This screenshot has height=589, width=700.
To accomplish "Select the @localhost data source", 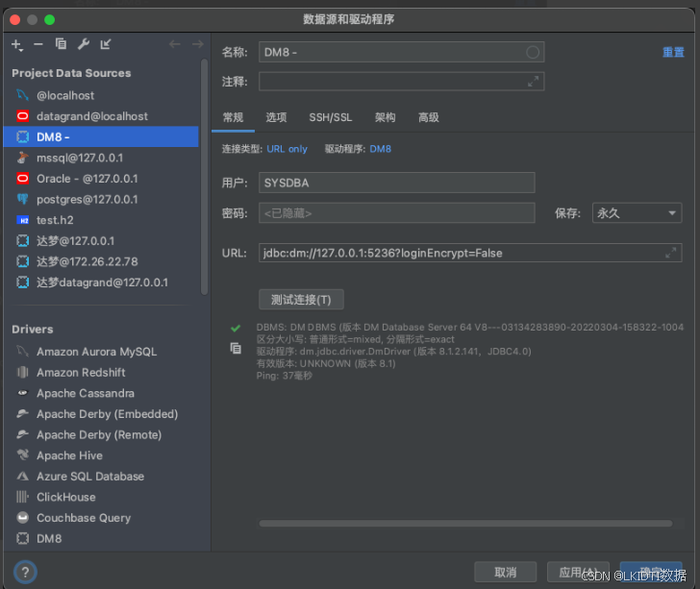I will pyautogui.click(x=101, y=95).
